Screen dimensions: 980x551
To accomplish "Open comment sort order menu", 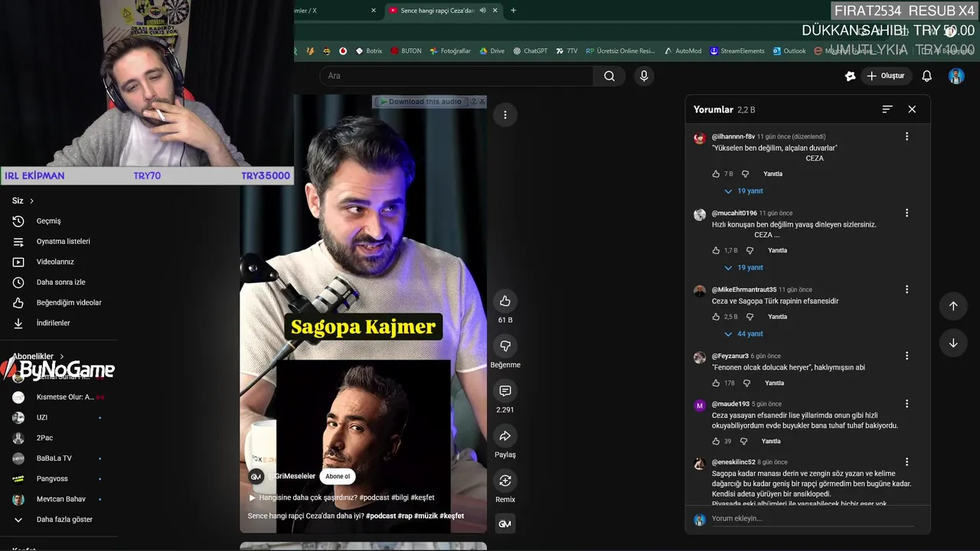I will (x=887, y=109).
